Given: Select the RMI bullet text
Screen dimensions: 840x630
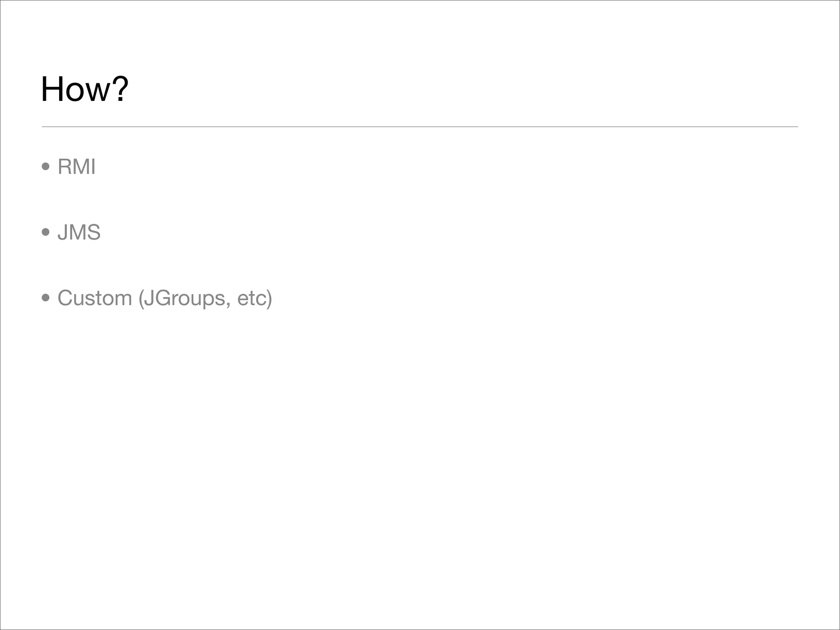Looking at the screenshot, I should click(76, 167).
